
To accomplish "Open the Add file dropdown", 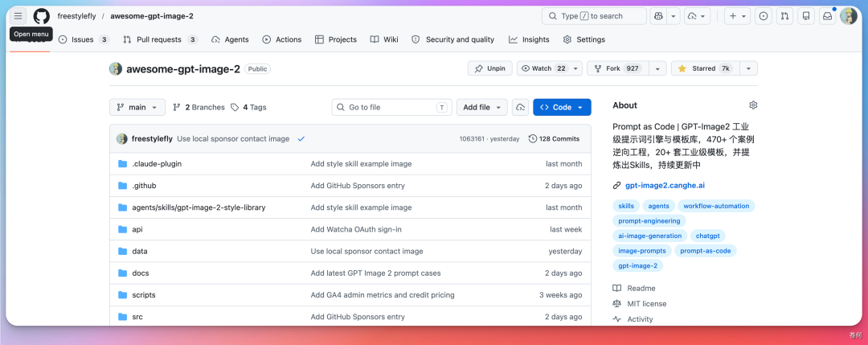I will 482,108.
